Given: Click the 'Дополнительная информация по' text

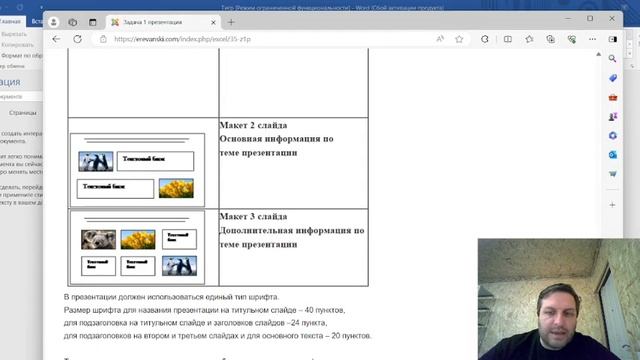Looking at the screenshot, I should click(x=292, y=231).
